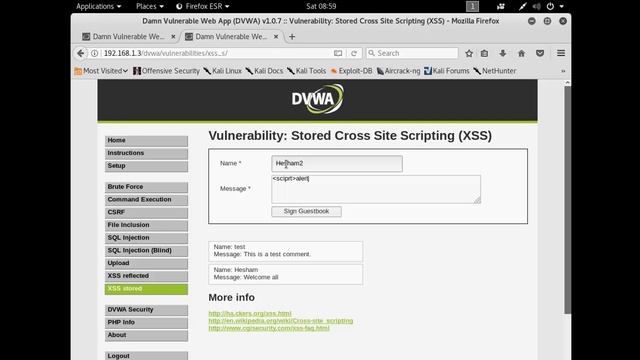Screen dimensions: 640x360
Task: Open the PHP Info page
Action: (146, 322)
